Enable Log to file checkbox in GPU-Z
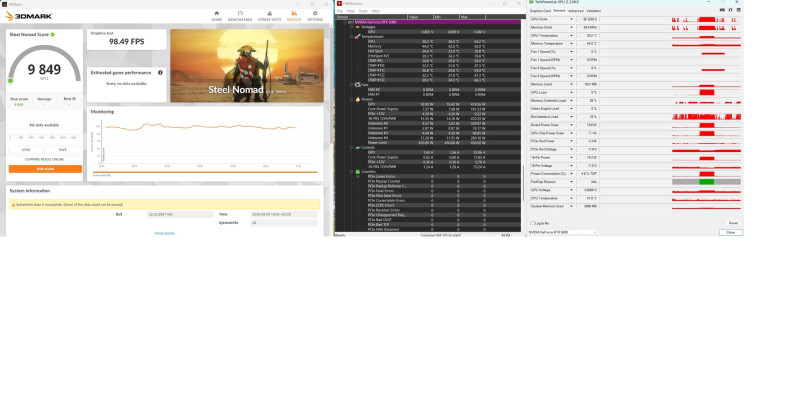This screenshot has height=415, width=800. [x=532, y=223]
